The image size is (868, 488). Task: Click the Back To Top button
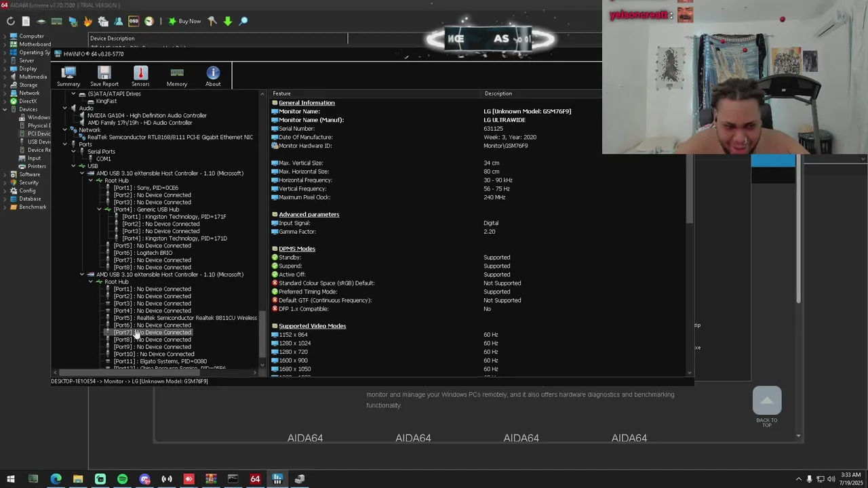point(767,407)
